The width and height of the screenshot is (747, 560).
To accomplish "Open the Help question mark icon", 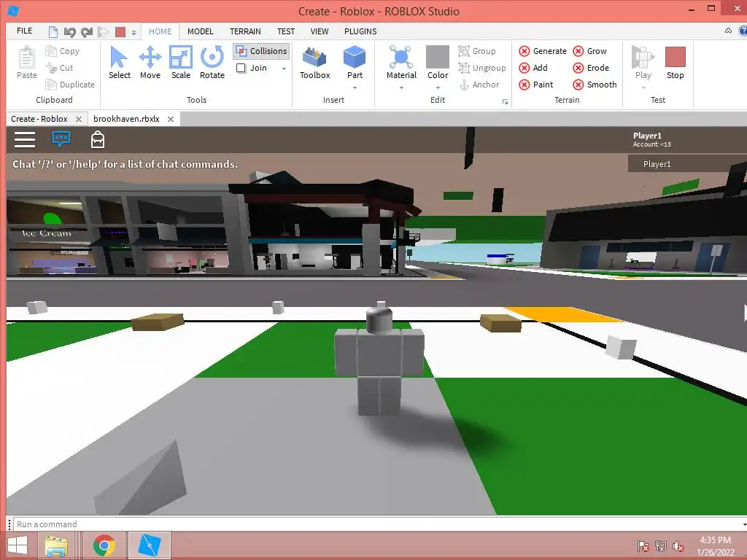I will click(743, 31).
